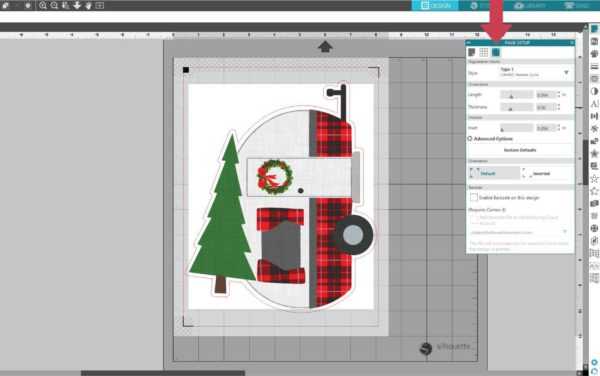Open the Page Setup page tab icon
The image size is (600, 376).
(471, 52)
